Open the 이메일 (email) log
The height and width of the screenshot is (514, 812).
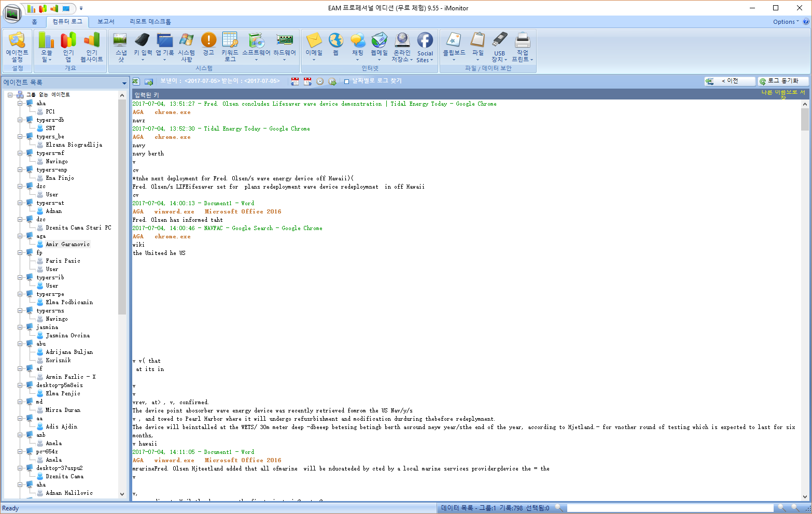(314, 48)
